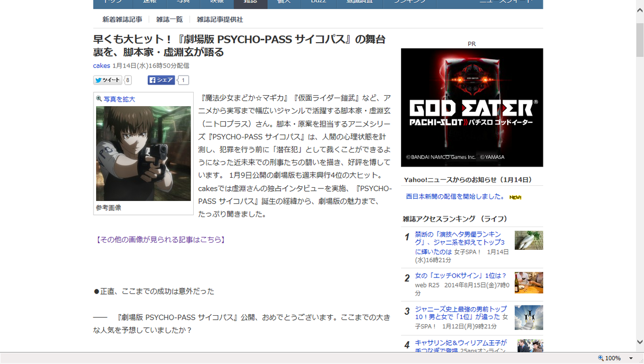Click the article headline about 劇場版 PSYCHO-PASS
The height and width of the screenshot is (364, 644).
(239, 45)
